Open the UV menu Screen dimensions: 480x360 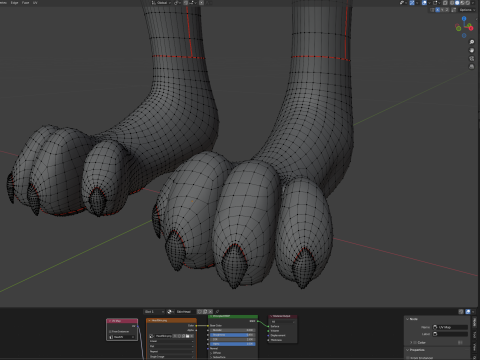[35, 3]
